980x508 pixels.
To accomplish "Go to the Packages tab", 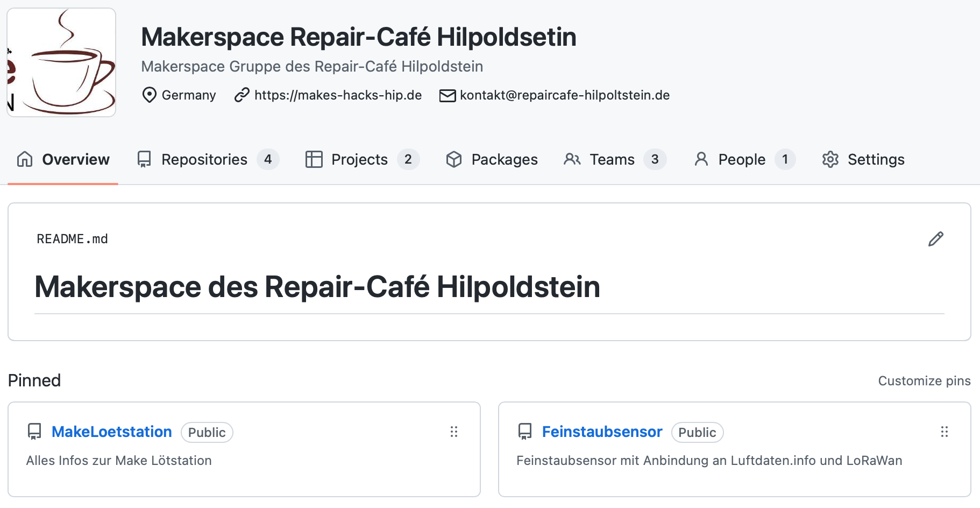I will [492, 159].
